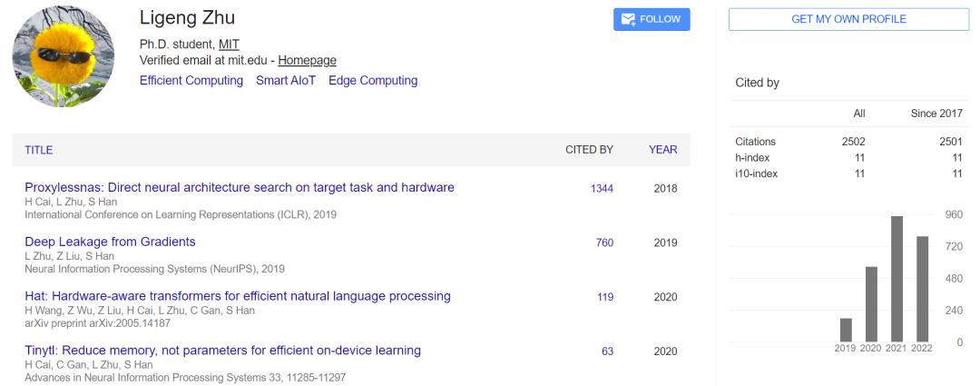Sort publications by Cited By column

[x=589, y=150]
